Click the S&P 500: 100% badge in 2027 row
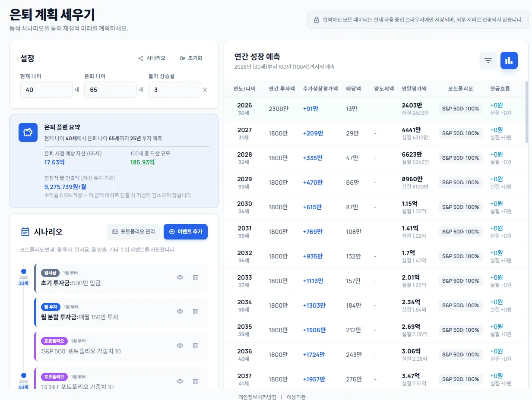532x400 pixels. (460, 133)
